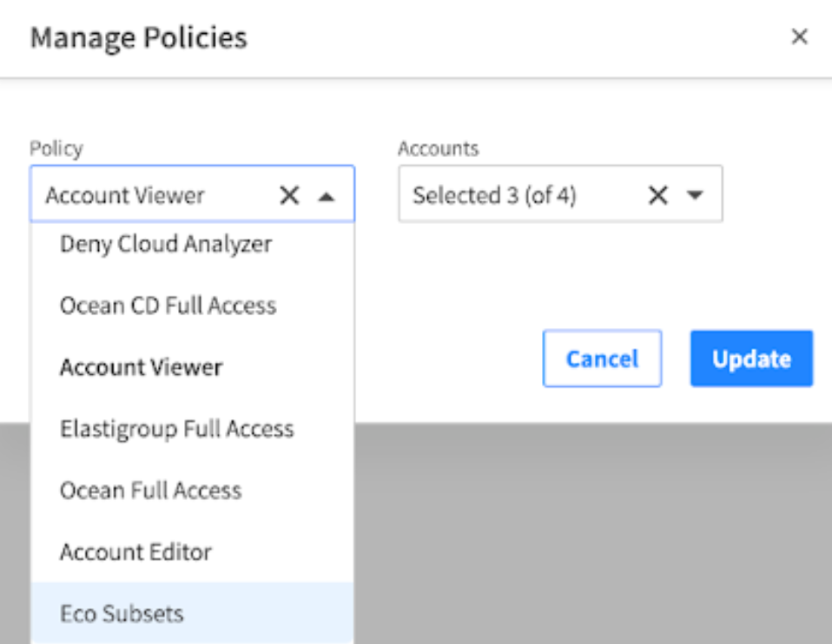832x644 pixels.
Task: Collapse the Policy dropdown using its arrow
Action: pos(327,197)
